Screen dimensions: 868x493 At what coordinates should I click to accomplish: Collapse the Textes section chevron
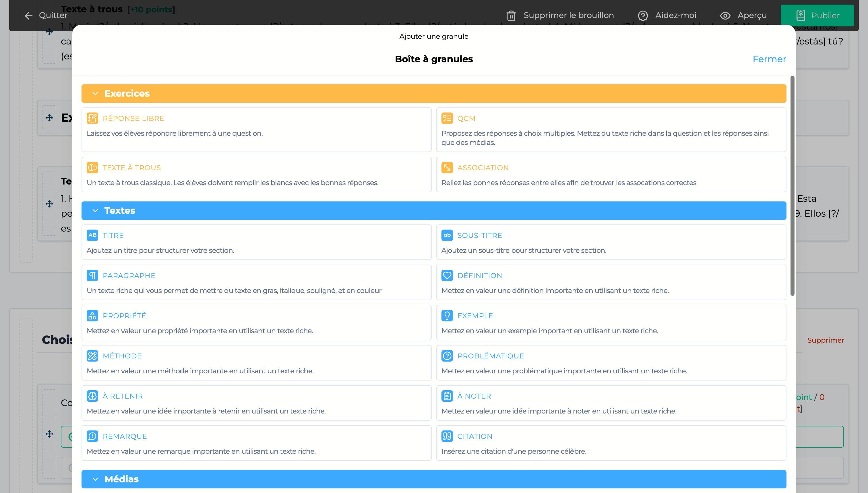[95, 211]
